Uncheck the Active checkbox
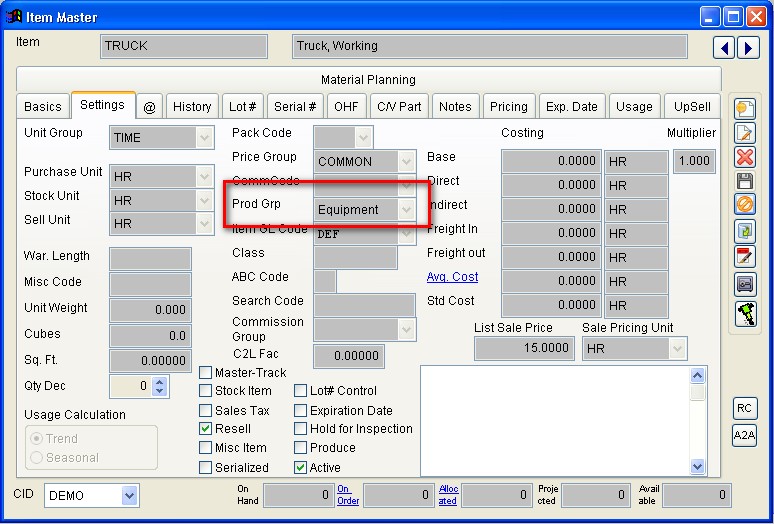774x524 pixels. (300, 467)
